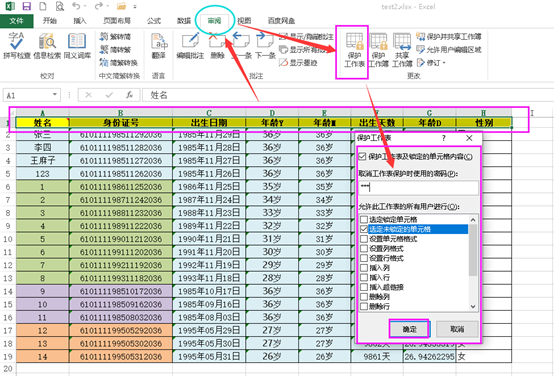Open Customize Quick Access Toolbar dropdown
Image resolution: width=554 pixels, height=376 pixels.
pos(135,7)
